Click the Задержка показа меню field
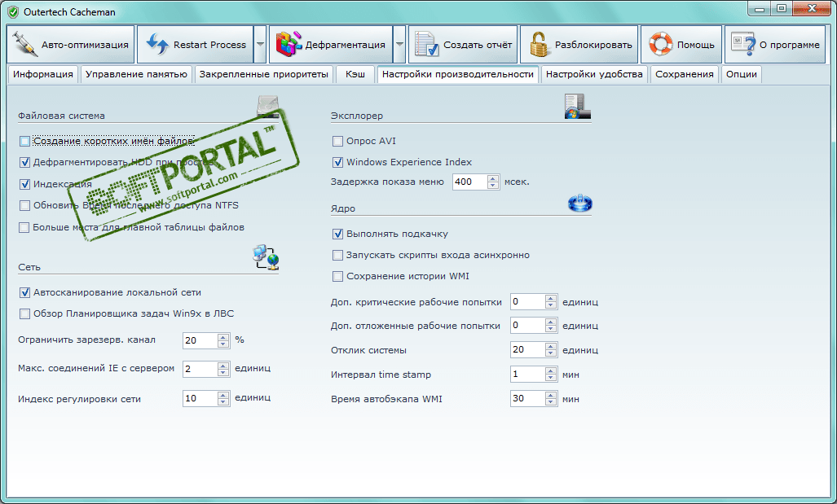 click(x=469, y=182)
